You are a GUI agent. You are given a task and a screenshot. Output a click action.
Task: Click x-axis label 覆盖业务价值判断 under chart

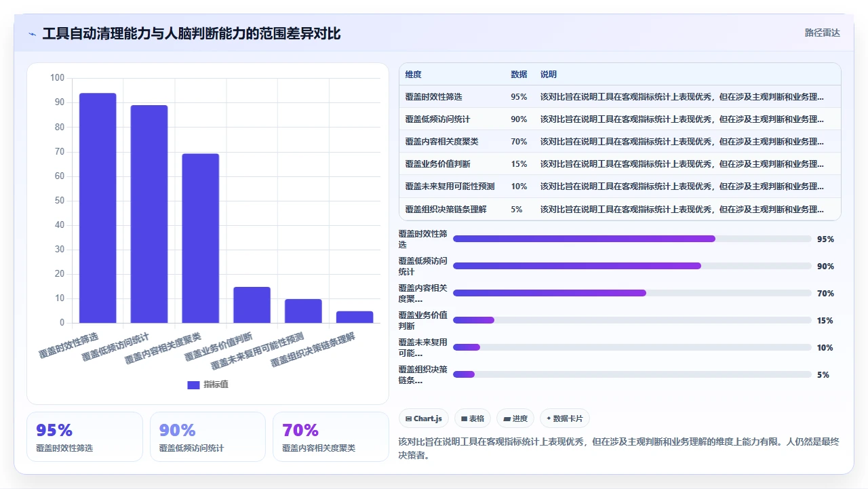coord(218,346)
